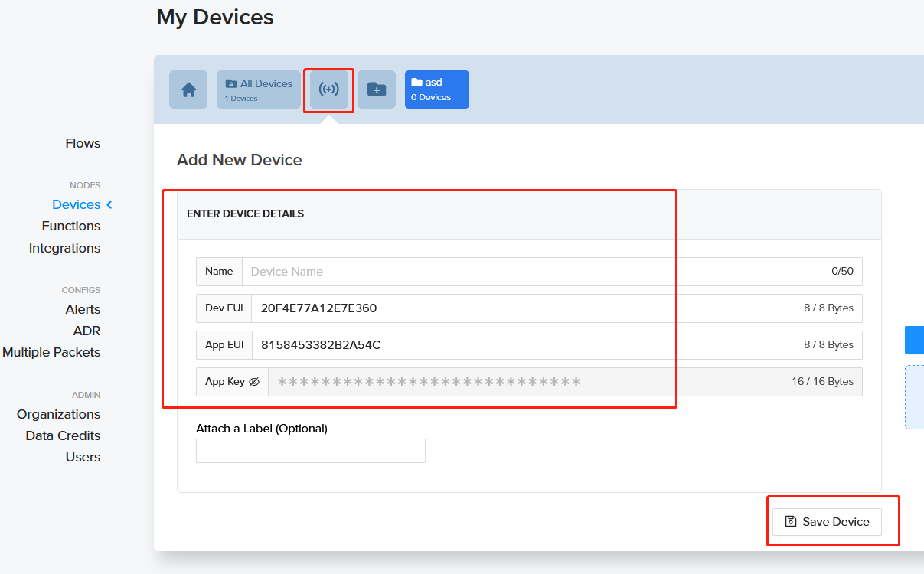Click the add new folder icon
Screen dimensions: 924x574
377,90
